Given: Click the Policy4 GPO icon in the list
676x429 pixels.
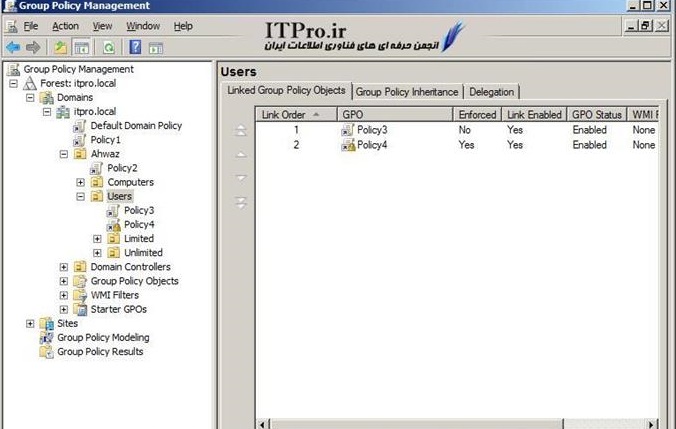Looking at the screenshot, I should point(348,145).
